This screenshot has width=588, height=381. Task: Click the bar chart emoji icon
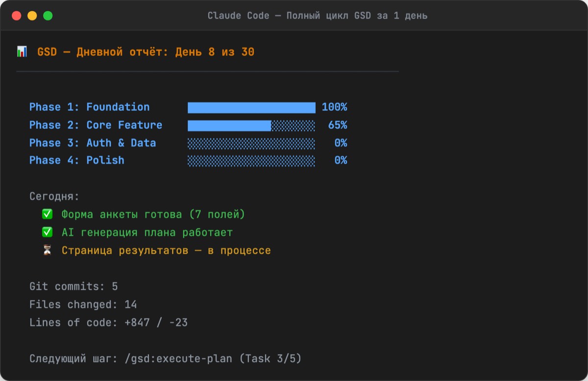coord(22,51)
